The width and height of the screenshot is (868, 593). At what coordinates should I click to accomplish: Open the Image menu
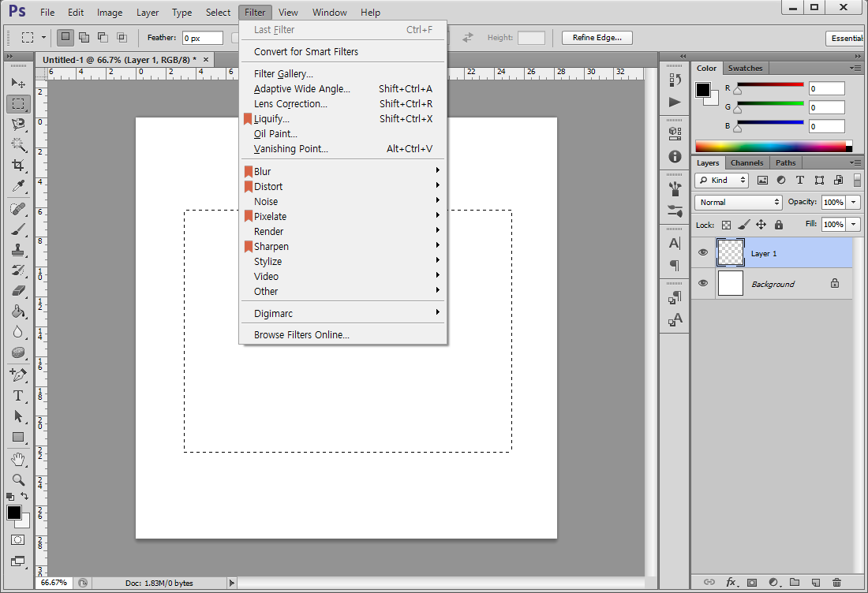[110, 12]
